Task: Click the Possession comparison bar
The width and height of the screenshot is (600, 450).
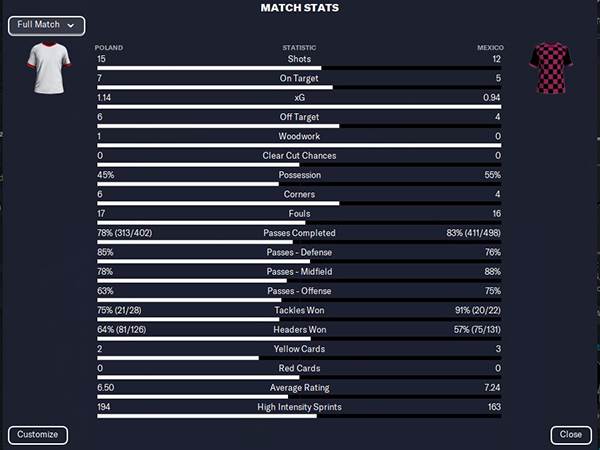Action: [x=299, y=184]
